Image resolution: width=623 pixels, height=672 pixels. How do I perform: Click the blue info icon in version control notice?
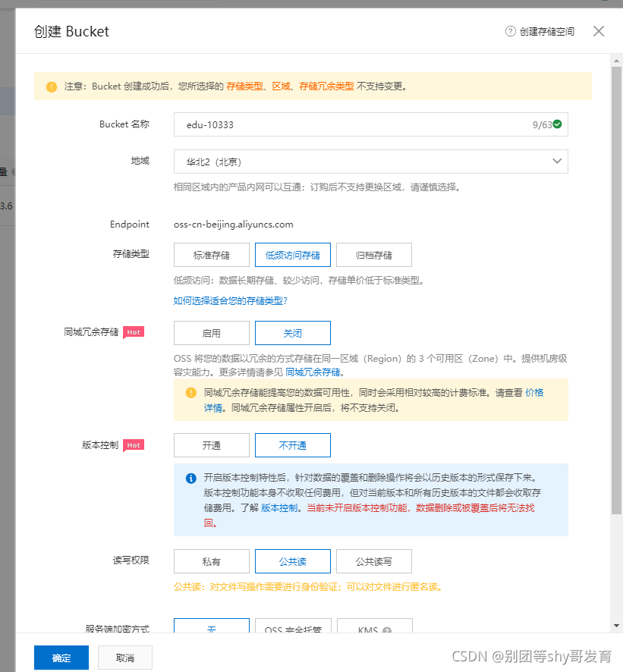pyautogui.click(x=190, y=479)
